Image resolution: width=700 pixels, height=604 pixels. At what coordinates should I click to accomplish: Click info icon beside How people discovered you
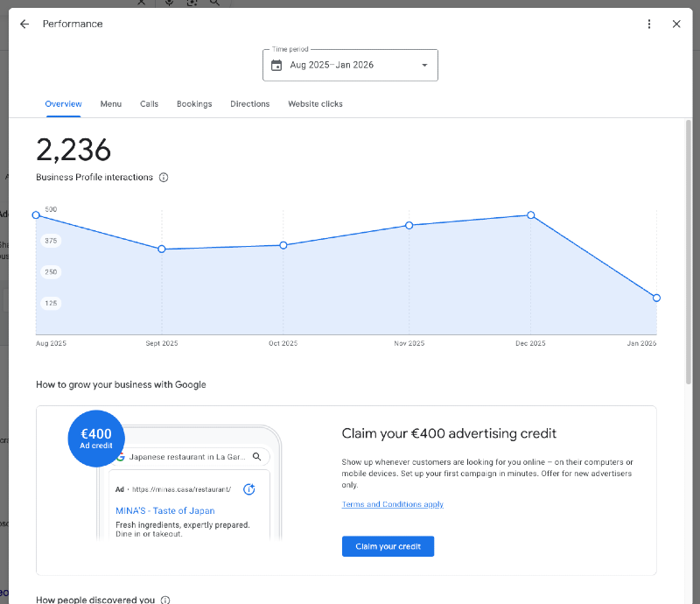pyautogui.click(x=165, y=600)
